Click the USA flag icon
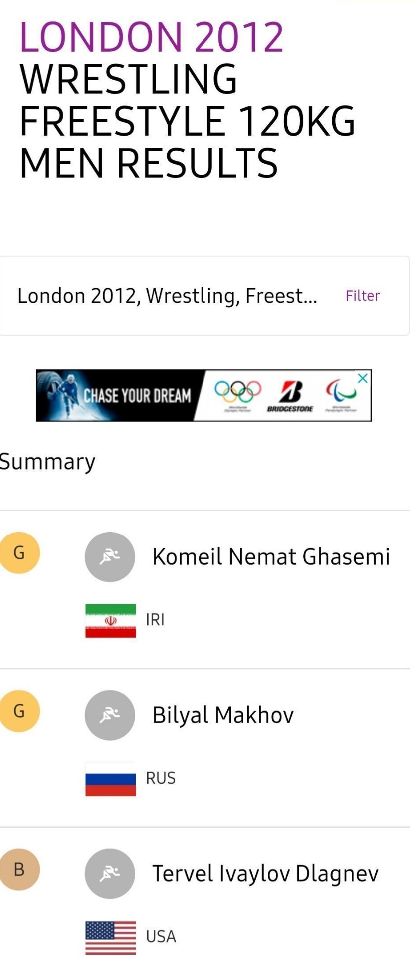The height and width of the screenshot is (980, 419). 111,937
